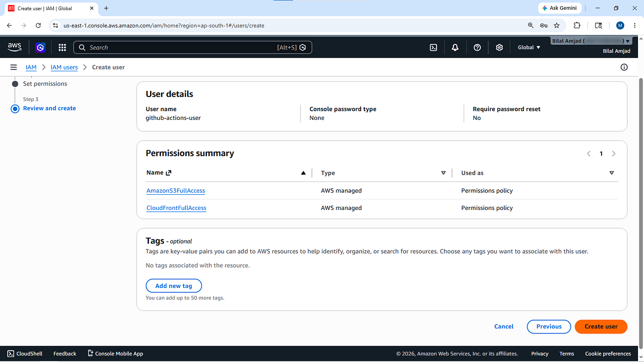Click the AWS logo home icon
The width and height of the screenshot is (644, 362).
pyautogui.click(x=15, y=47)
